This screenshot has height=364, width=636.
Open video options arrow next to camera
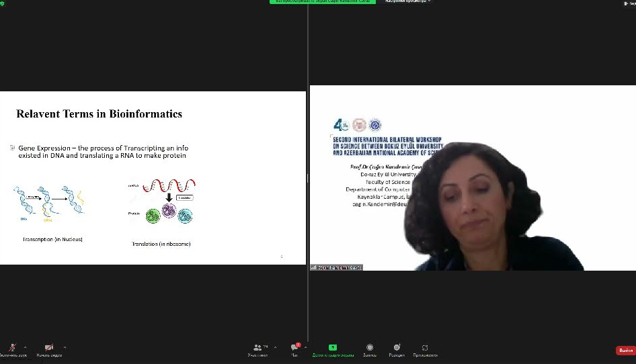pyautogui.click(x=65, y=347)
